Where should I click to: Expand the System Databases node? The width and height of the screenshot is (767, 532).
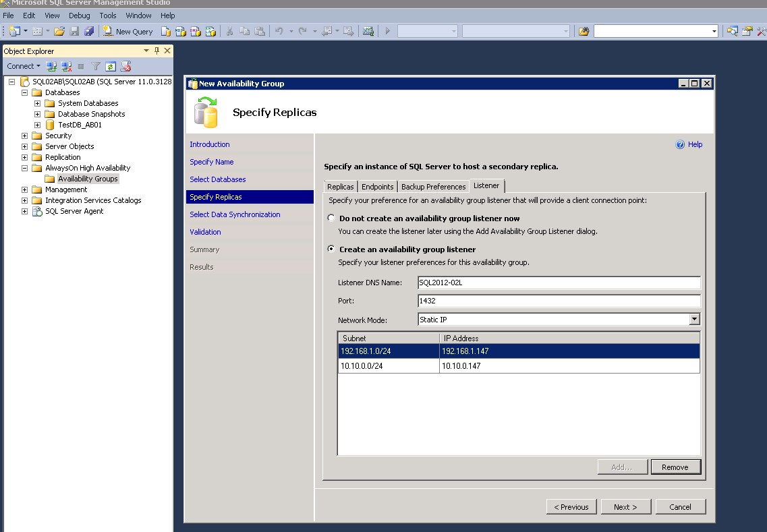(38, 103)
